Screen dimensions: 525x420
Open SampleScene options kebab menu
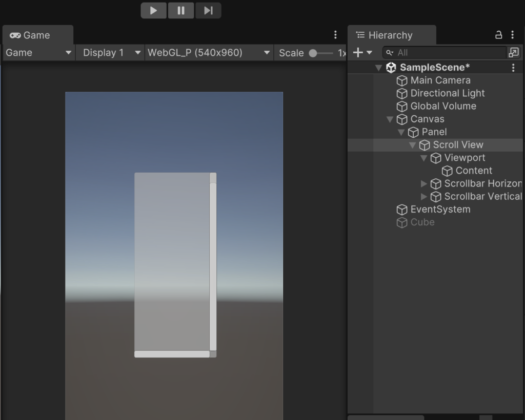(513, 68)
